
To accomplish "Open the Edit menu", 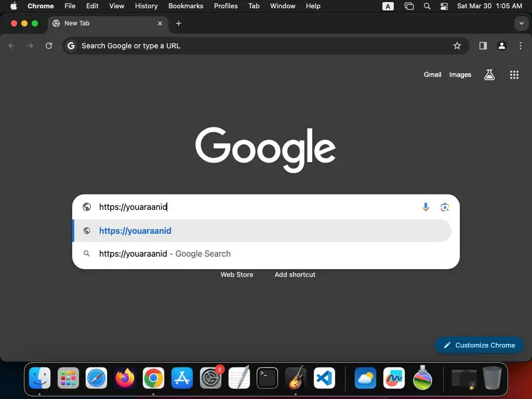I will pyautogui.click(x=92, y=6).
